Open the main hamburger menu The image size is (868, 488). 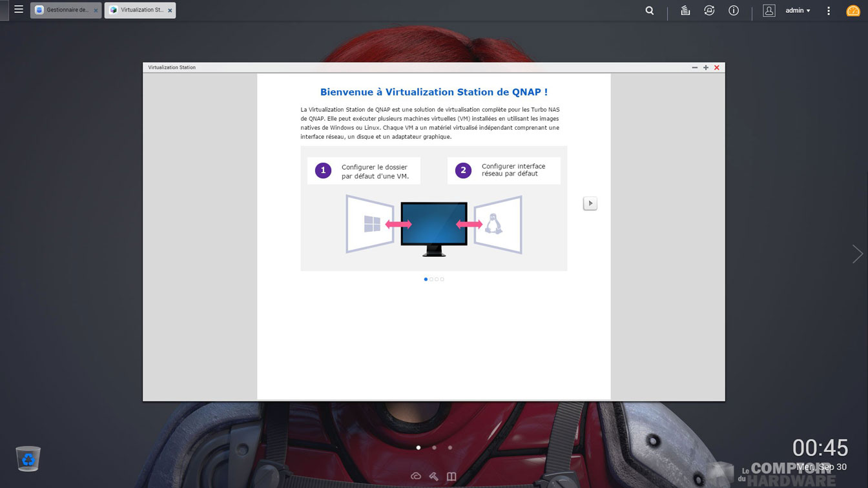[x=19, y=10]
